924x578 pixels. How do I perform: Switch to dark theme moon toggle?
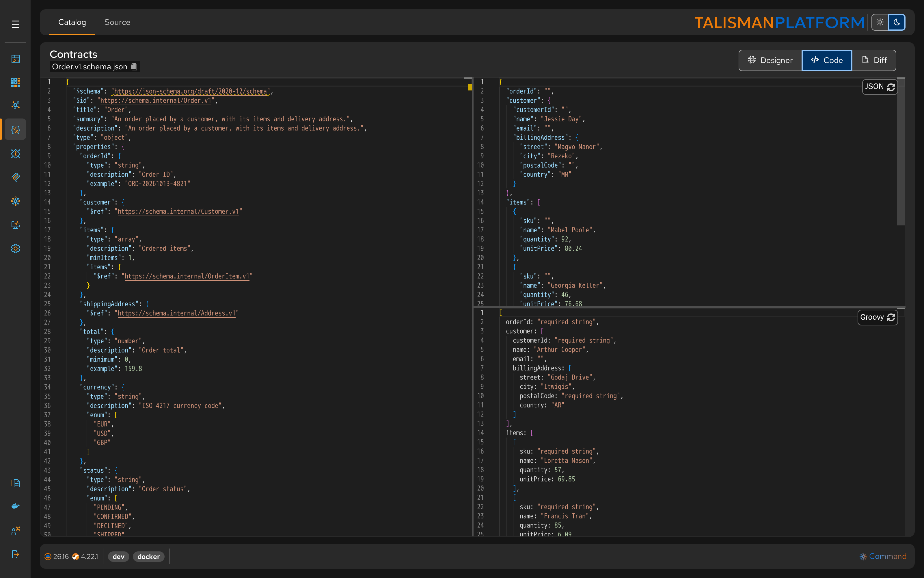pos(897,22)
